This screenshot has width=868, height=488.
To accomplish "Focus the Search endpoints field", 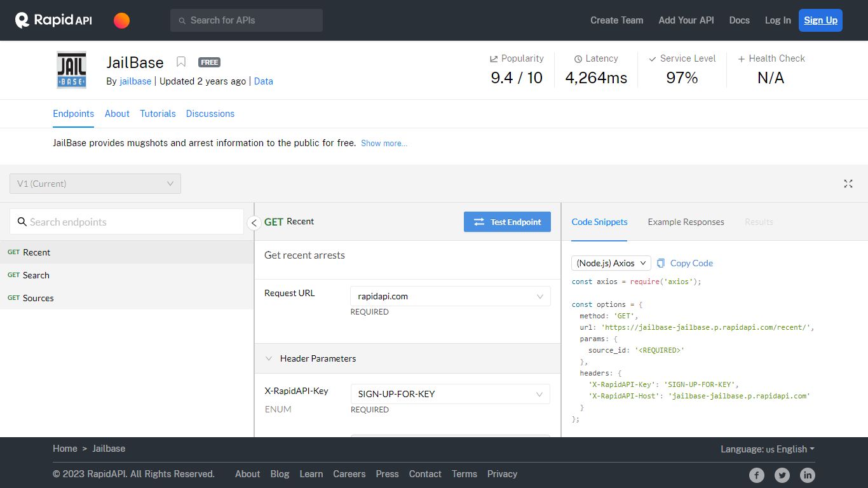I will click(126, 222).
